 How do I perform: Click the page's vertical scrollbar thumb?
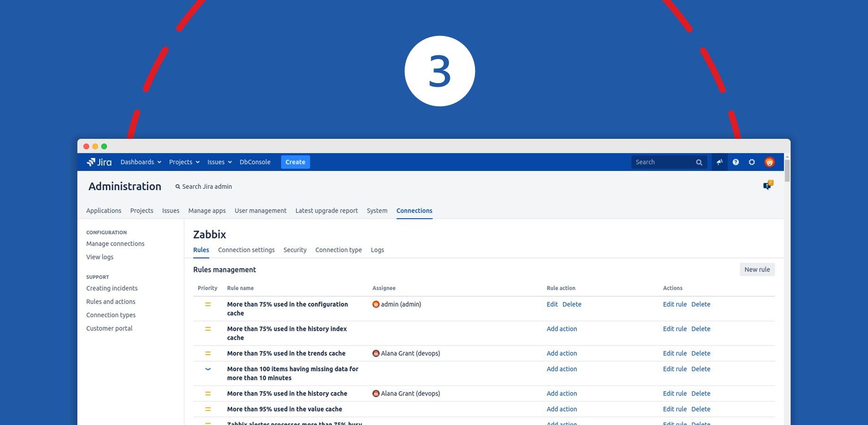(x=787, y=170)
